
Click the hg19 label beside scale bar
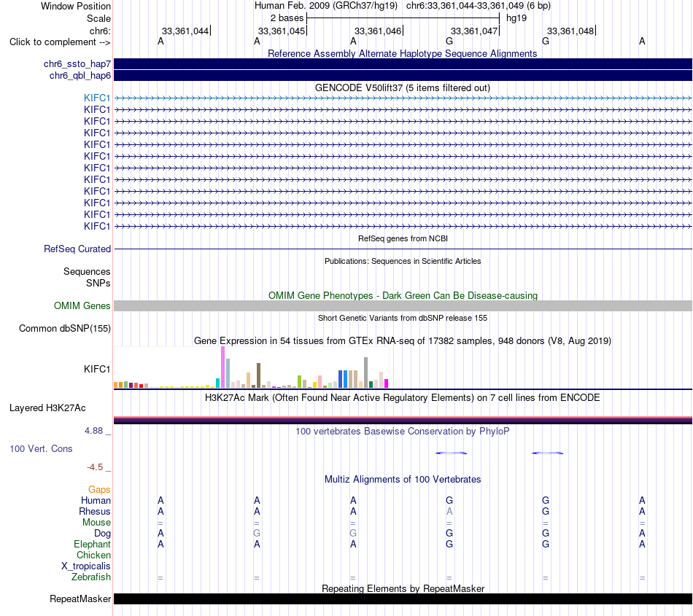(x=516, y=18)
